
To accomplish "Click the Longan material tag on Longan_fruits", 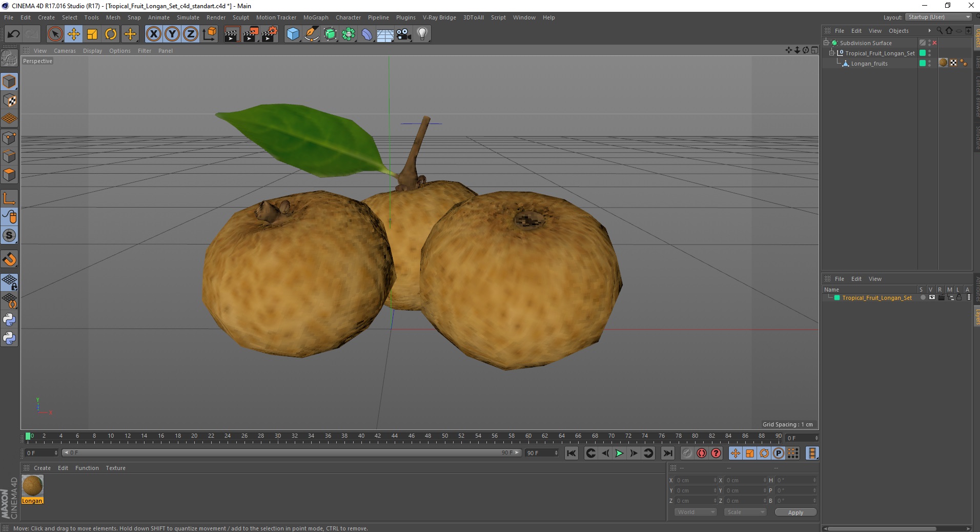I will pos(943,63).
